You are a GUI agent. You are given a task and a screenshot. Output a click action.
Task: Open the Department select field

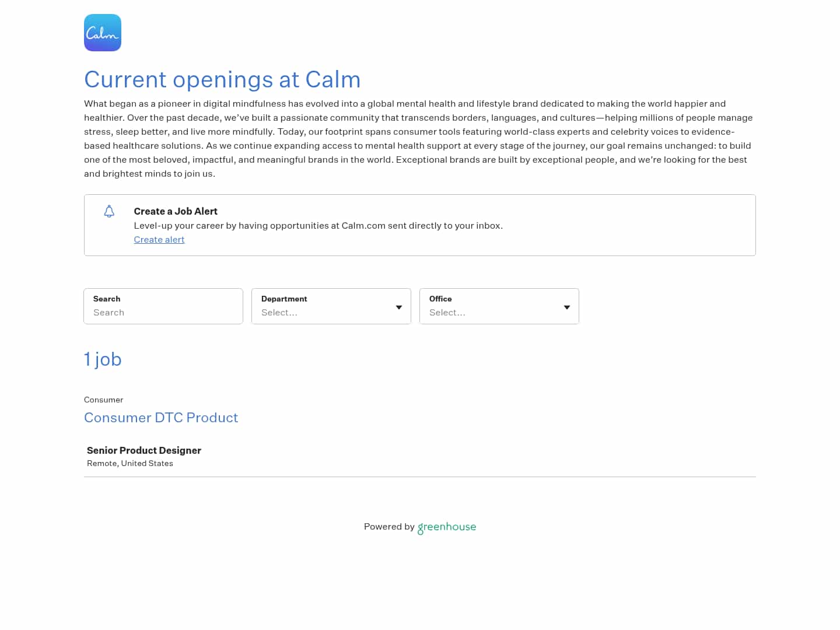pyautogui.click(x=331, y=306)
